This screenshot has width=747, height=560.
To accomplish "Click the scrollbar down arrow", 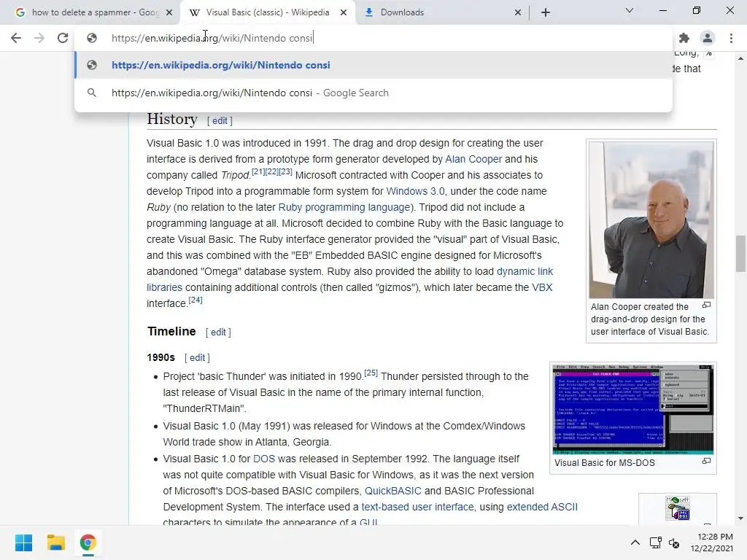I will 740,518.
